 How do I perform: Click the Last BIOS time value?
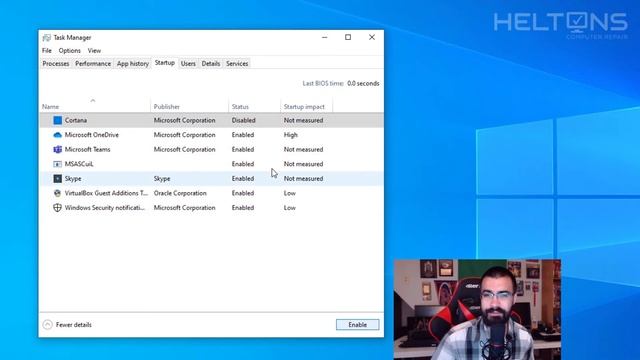coord(363,83)
